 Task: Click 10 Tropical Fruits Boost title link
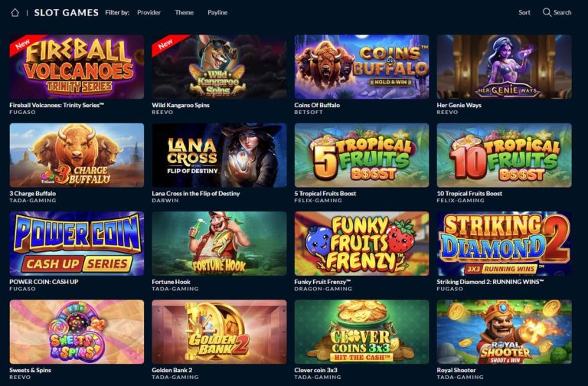(x=469, y=194)
